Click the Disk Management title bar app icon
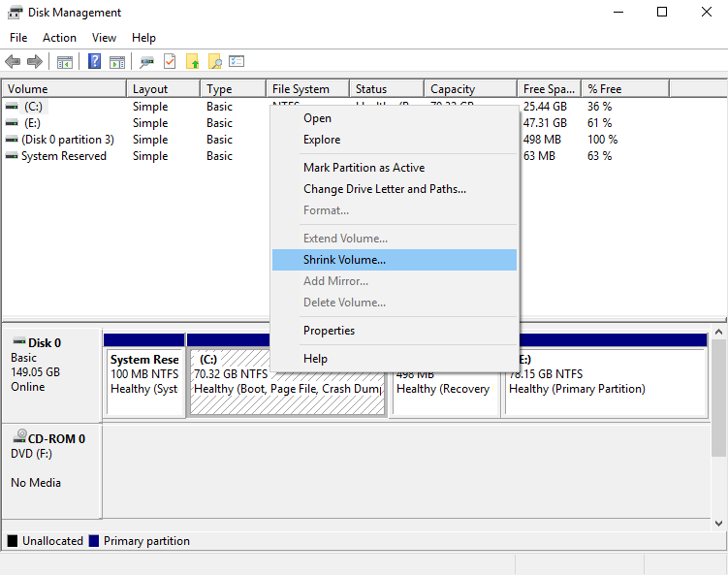The width and height of the screenshot is (728, 575). (15, 13)
